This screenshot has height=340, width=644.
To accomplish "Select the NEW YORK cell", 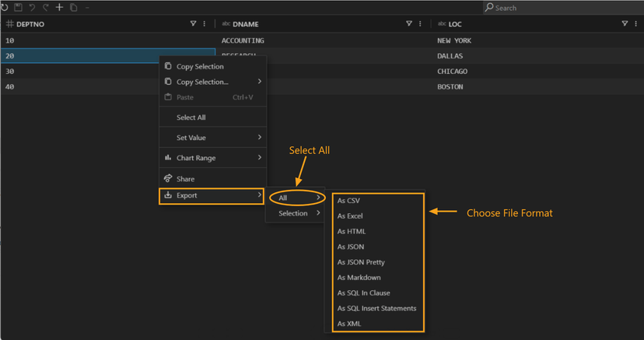I will point(537,40).
